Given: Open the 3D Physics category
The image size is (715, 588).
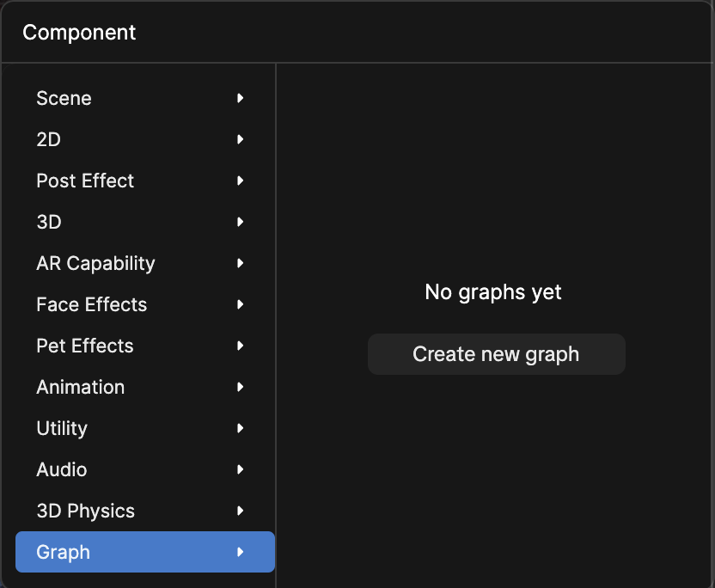Looking at the screenshot, I should (x=145, y=511).
